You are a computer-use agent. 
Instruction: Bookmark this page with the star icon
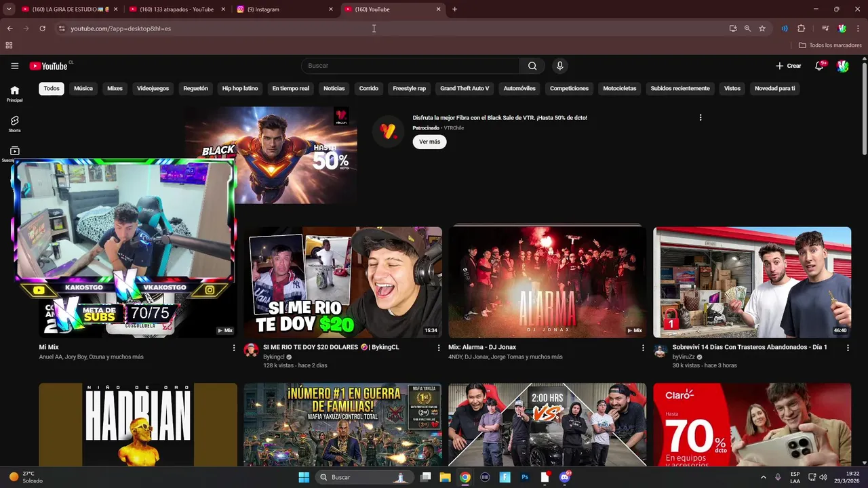[762, 28]
